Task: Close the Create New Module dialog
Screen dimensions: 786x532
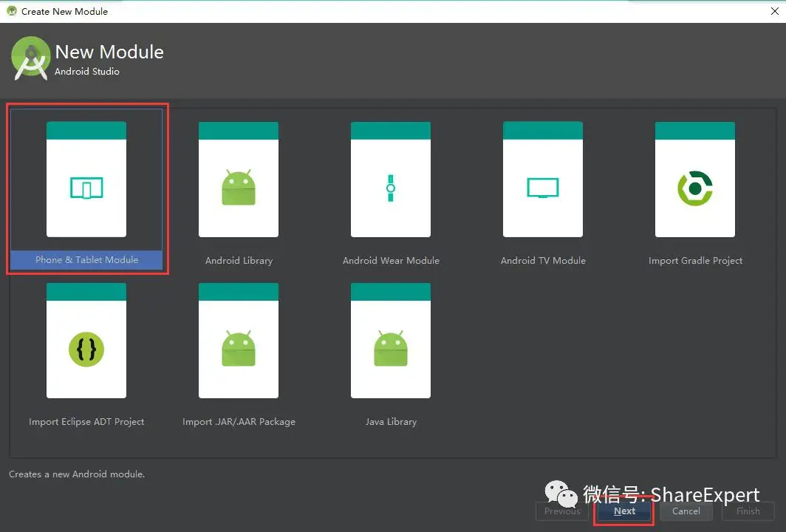Action: pyautogui.click(x=774, y=11)
